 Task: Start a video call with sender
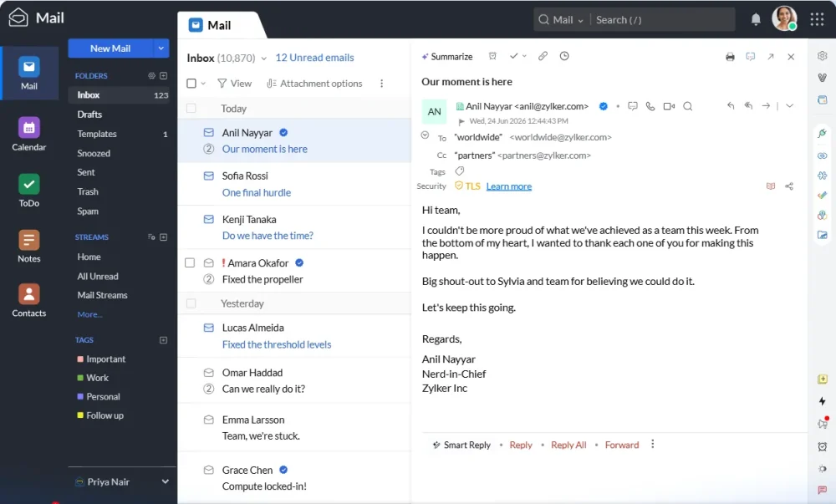pos(669,106)
